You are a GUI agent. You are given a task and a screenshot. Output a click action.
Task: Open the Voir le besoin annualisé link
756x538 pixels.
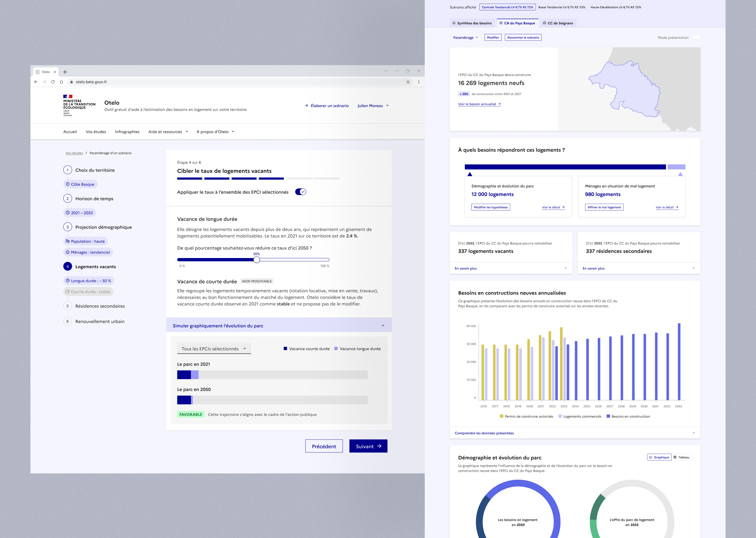pos(479,104)
